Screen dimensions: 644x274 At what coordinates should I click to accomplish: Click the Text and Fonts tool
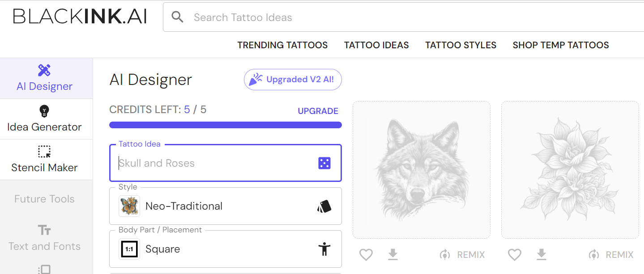(44, 237)
